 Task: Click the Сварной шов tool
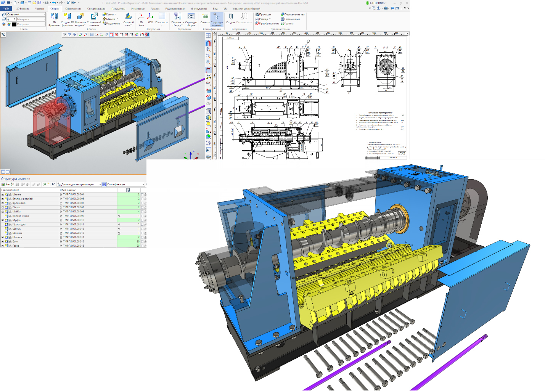point(129,19)
